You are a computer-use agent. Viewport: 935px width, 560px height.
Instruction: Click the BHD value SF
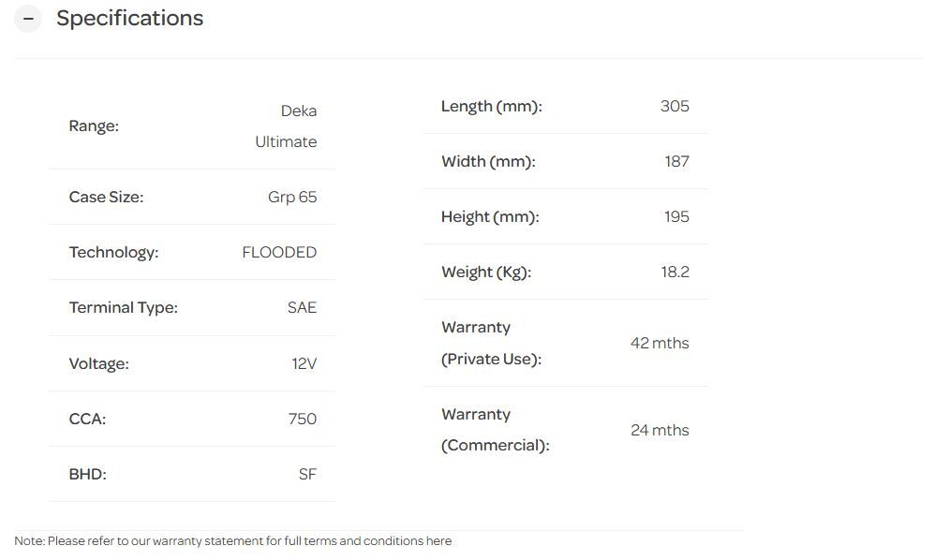pos(307,475)
